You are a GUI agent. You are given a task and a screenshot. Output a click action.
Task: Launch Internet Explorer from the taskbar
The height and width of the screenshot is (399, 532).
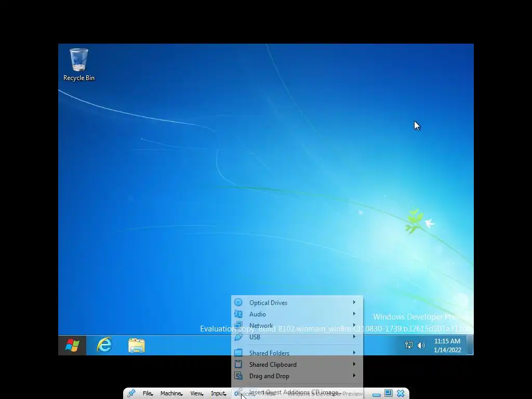click(104, 345)
